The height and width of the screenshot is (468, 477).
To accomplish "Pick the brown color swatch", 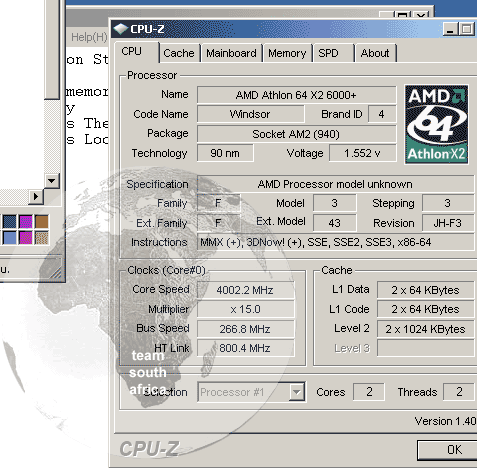I will click(x=42, y=221).
